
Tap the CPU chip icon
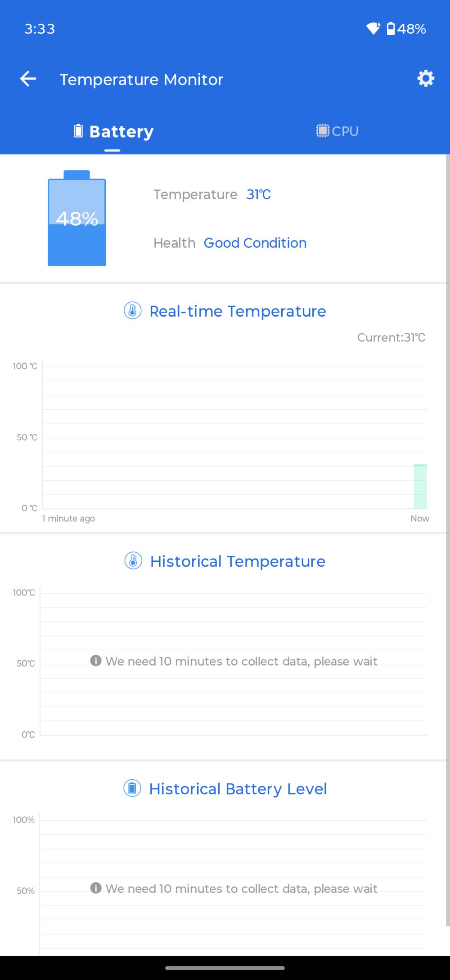coord(323,131)
